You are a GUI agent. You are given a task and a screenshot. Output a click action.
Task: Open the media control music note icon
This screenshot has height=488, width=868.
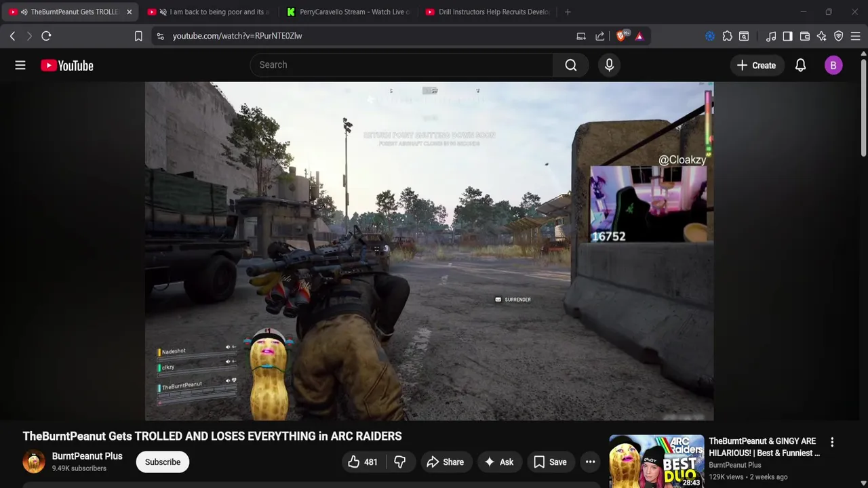click(x=771, y=36)
